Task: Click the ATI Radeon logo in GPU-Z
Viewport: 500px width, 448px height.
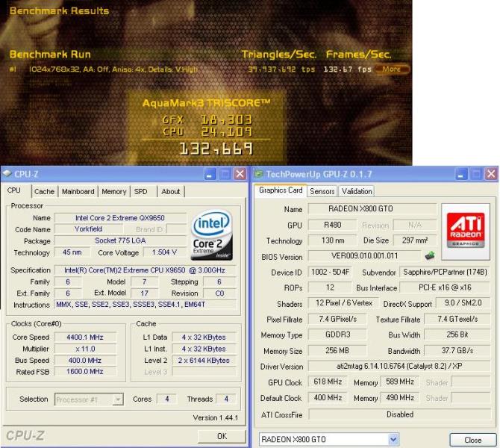Action: [x=466, y=231]
